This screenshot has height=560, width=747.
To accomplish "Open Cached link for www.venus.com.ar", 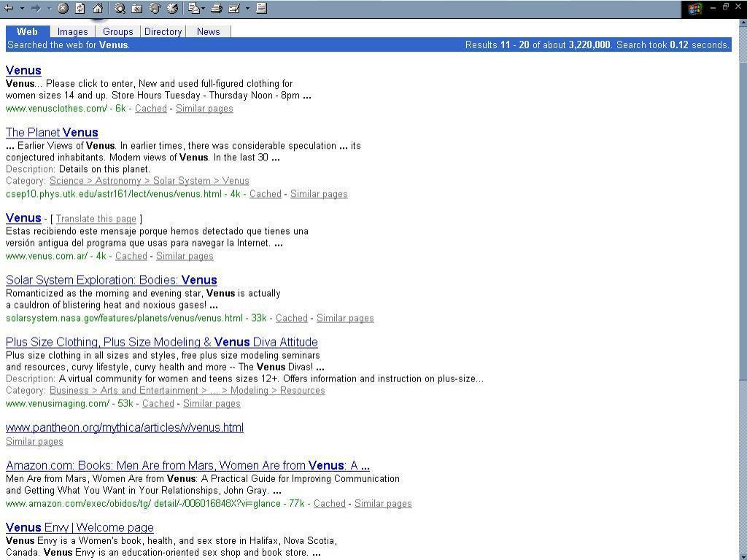I will pyautogui.click(x=131, y=256).
